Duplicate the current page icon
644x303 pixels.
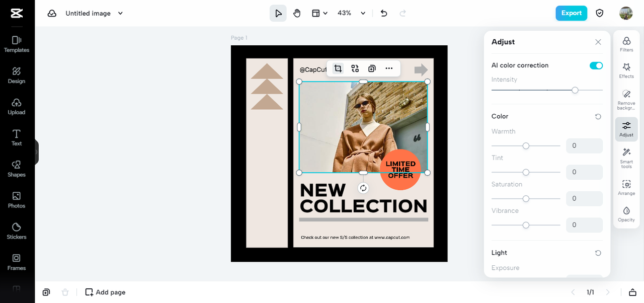point(46,292)
